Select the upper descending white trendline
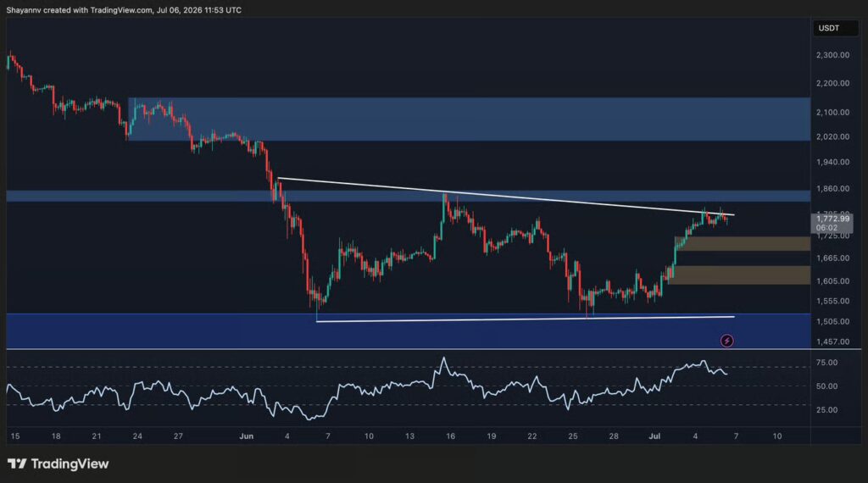The height and width of the screenshot is (483, 868). click(x=506, y=197)
